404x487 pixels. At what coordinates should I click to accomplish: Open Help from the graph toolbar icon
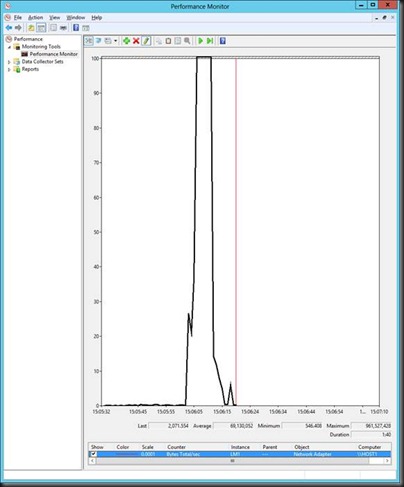(223, 41)
